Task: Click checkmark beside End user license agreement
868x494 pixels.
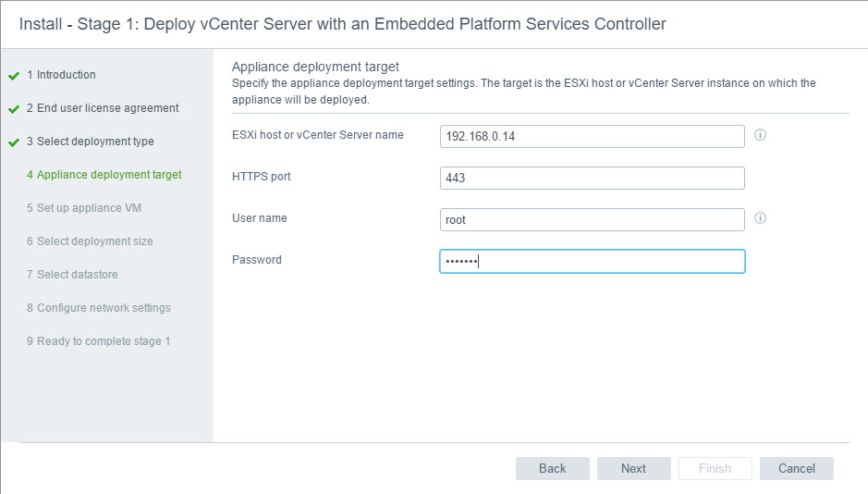Action: coord(14,109)
